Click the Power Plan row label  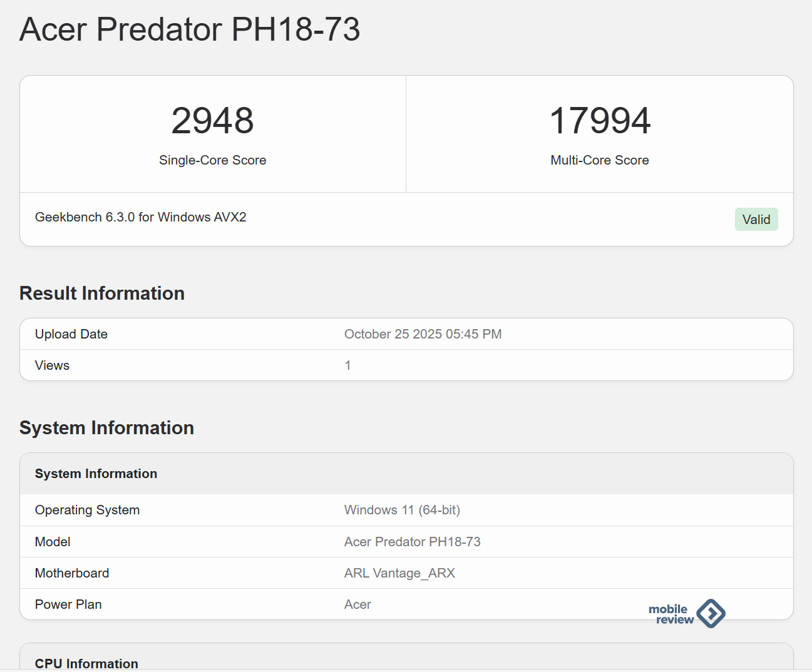[x=68, y=604]
